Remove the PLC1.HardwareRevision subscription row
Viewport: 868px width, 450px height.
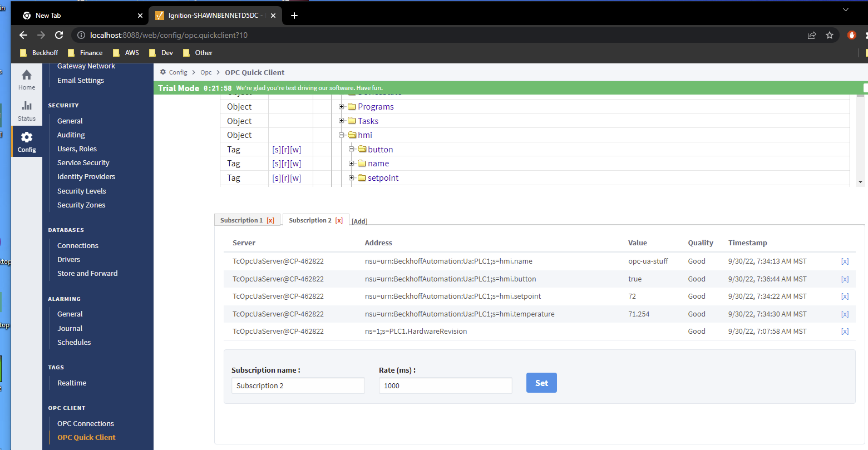click(x=845, y=332)
